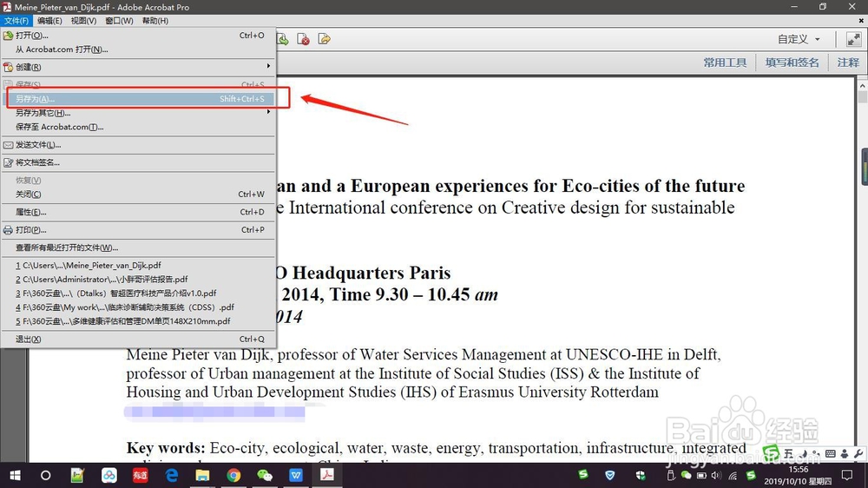Open the Action Center notifications icon

point(847,475)
